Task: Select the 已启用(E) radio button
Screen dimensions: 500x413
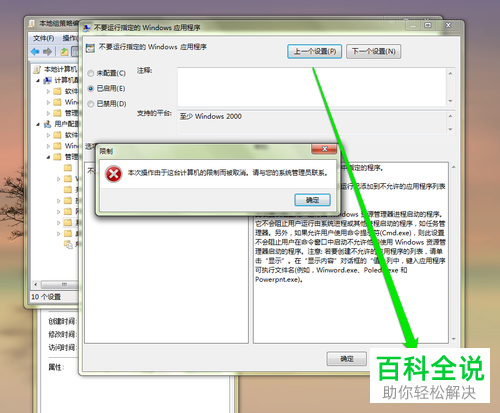Action: click(x=90, y=89)
